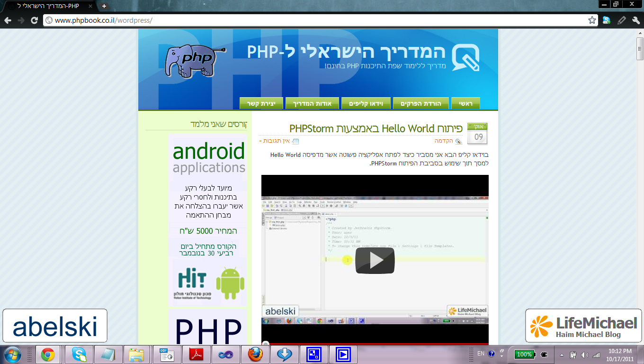Bookmark the page with the star icon
The height and width of the screenshot is (364, 644).
[592, 20]
